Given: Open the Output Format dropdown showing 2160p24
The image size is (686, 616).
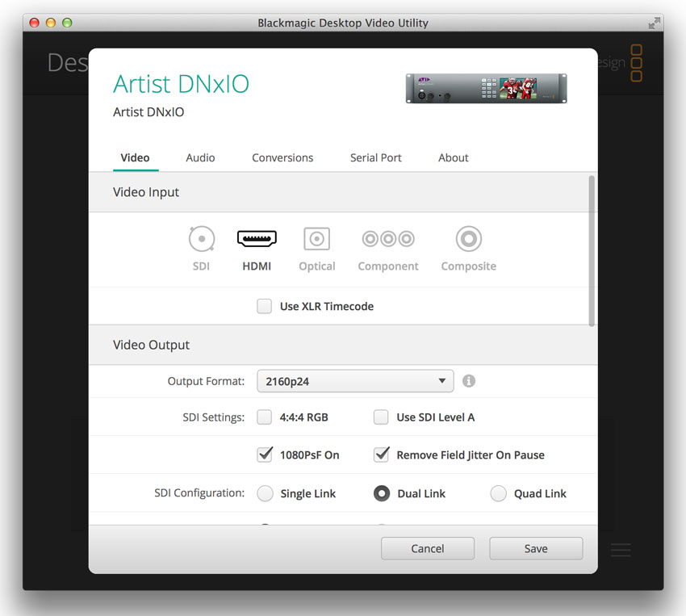Looking at the screenshot, I should 355,381.
